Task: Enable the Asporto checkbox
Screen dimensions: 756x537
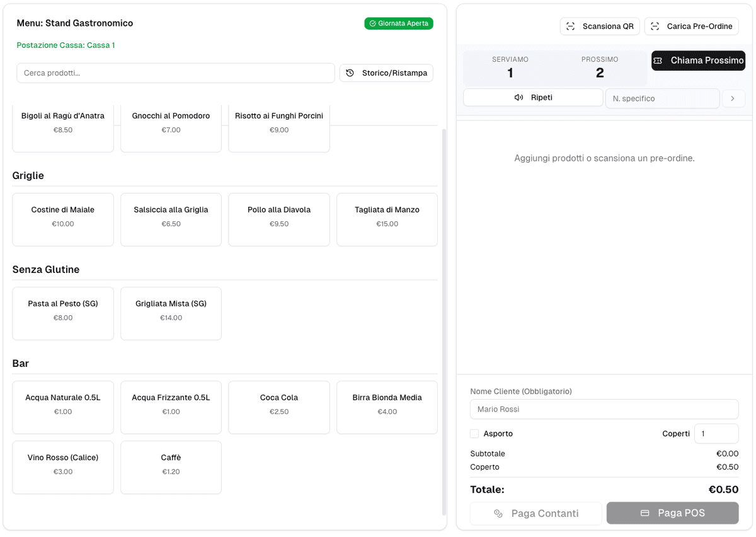Action: (x=474, y=434)
